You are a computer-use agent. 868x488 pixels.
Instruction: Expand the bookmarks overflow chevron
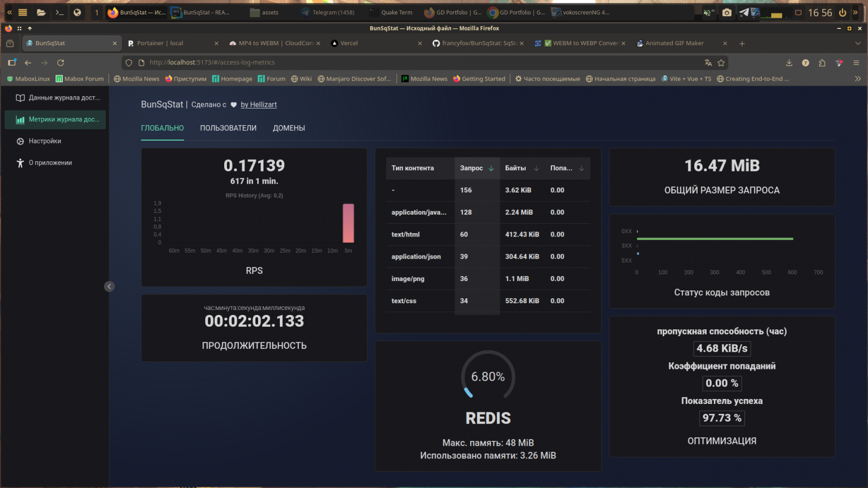click(x=859, y=78)
